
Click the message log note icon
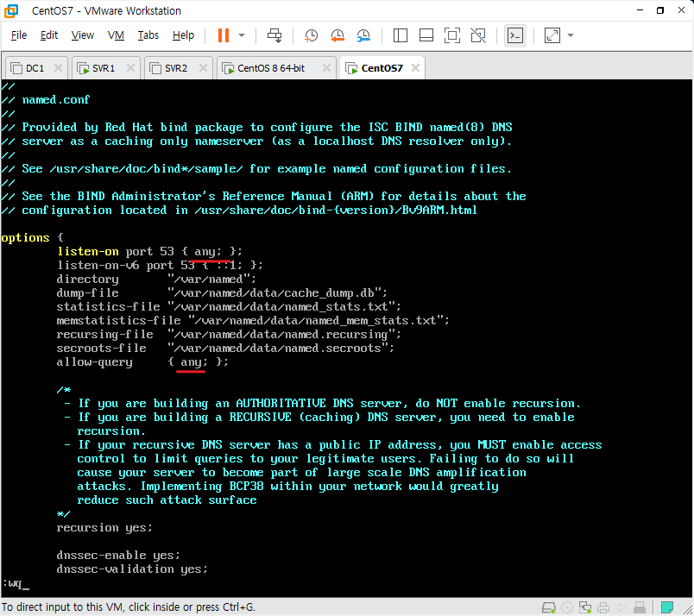[667, 607]
